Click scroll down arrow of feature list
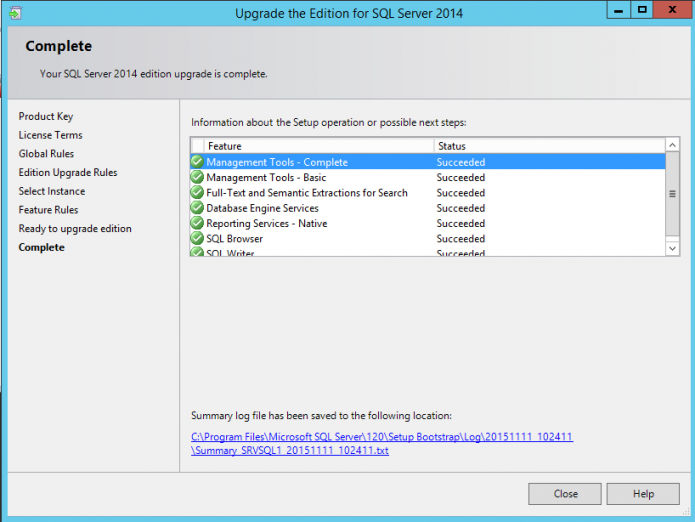The image size is (695, 522). tap(672, 249)
